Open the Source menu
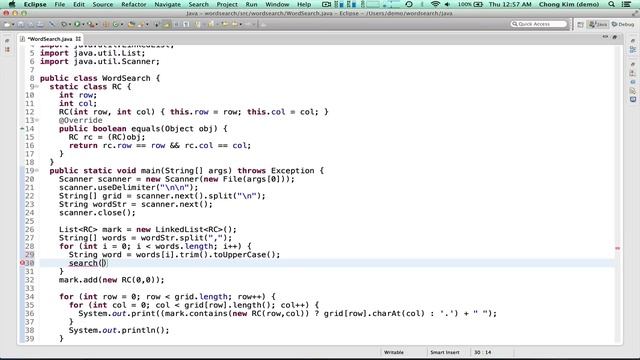This screenshot has width=640, height=360. point(102,4)
